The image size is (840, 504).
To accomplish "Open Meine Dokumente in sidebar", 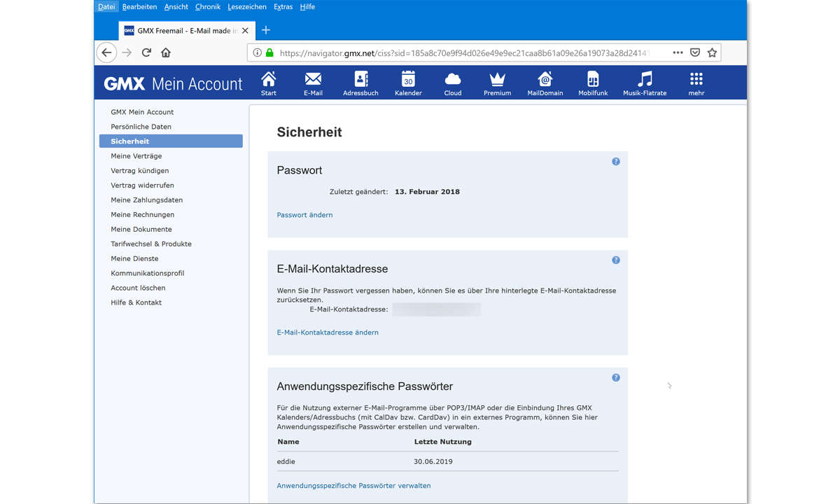I will pyautogui.click(x=141, y=230).
